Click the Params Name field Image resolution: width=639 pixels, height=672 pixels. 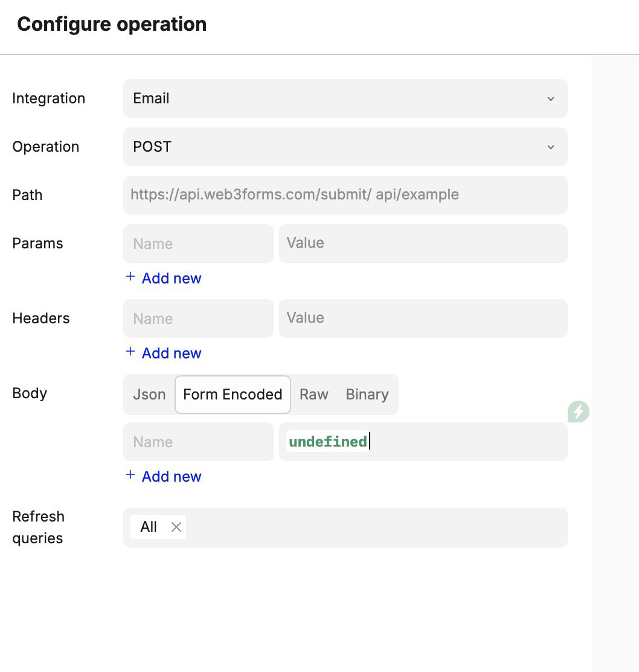(198, 244)
